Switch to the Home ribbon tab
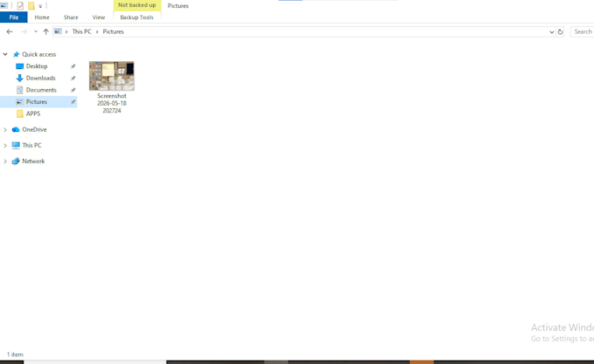This screenshot has width=594, height=364. (x=42, y=17)
